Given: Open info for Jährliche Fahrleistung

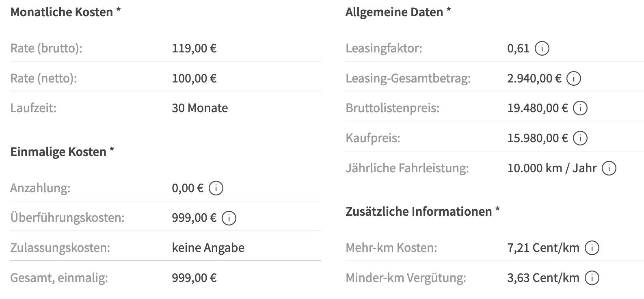Looking at the screenshot, I should point(609,168).
